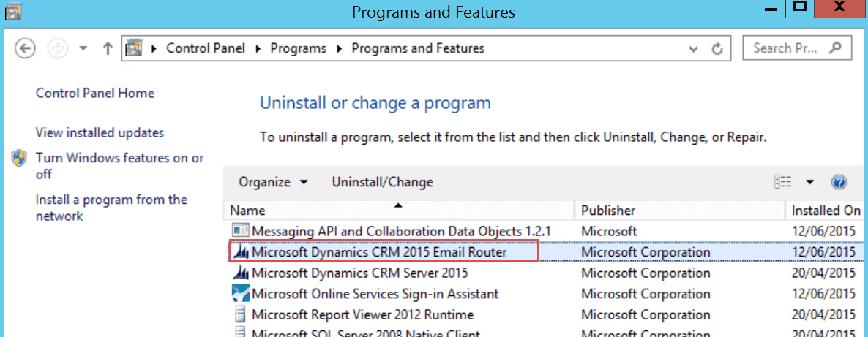
Task: Open the help question mark icon
Action: [839, 182]
